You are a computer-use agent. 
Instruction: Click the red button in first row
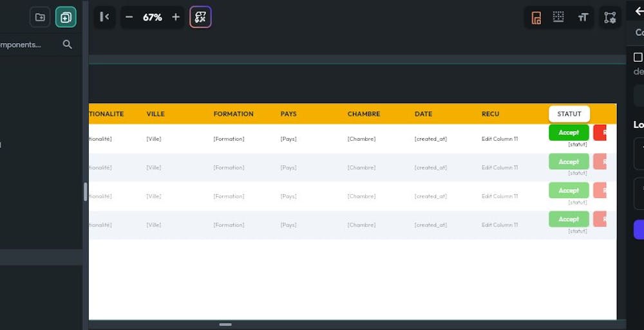(x=600, y=133)
